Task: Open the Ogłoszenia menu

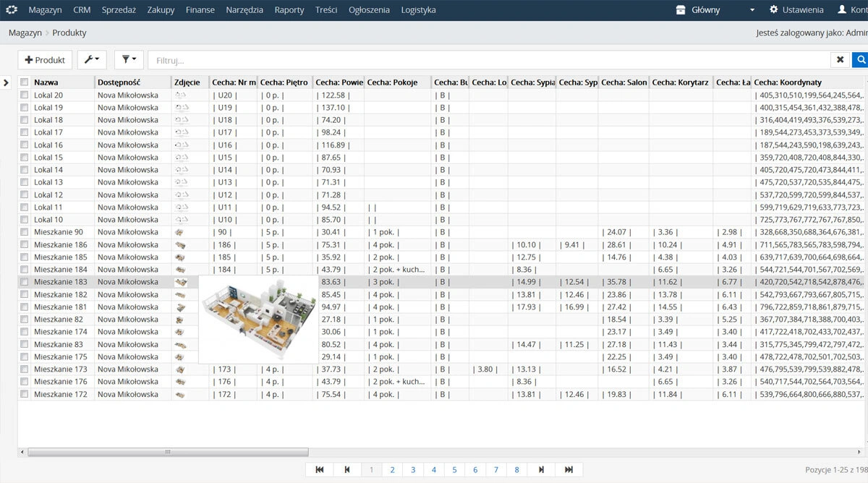Action: pos(369,10)
